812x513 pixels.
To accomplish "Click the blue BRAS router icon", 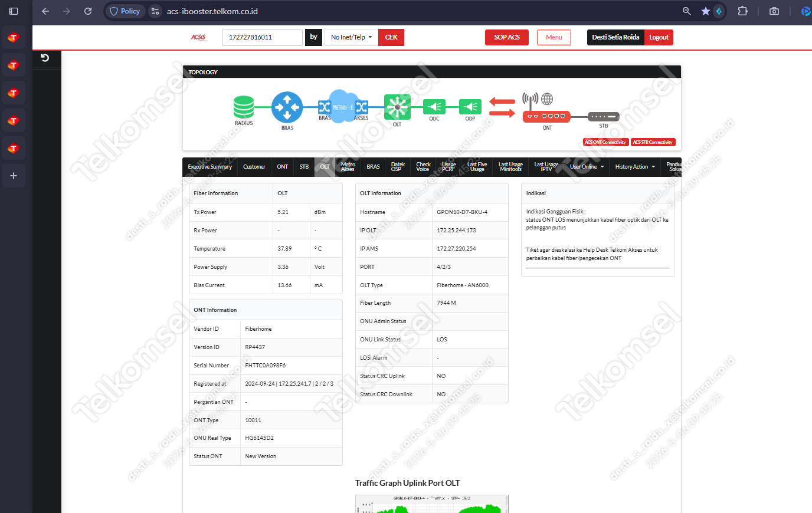I will (287, 107).
